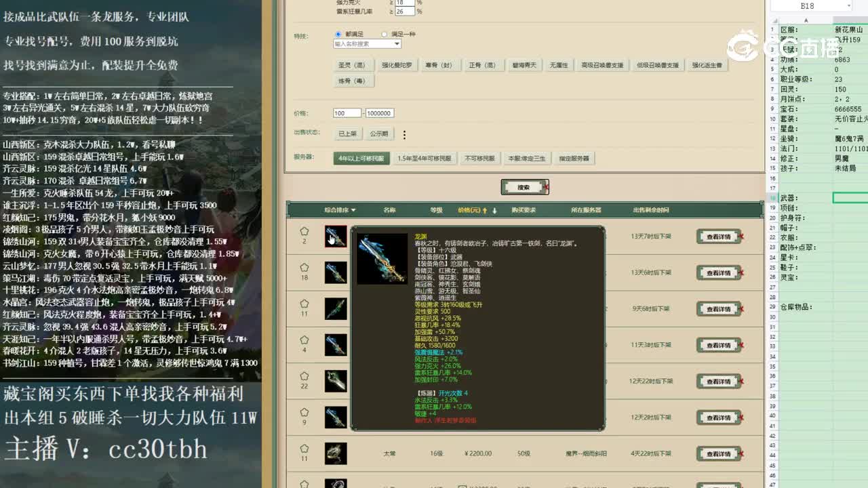Open three-dot options beside 公示期
Screen dimensions: 868x488
pos(404,134)
